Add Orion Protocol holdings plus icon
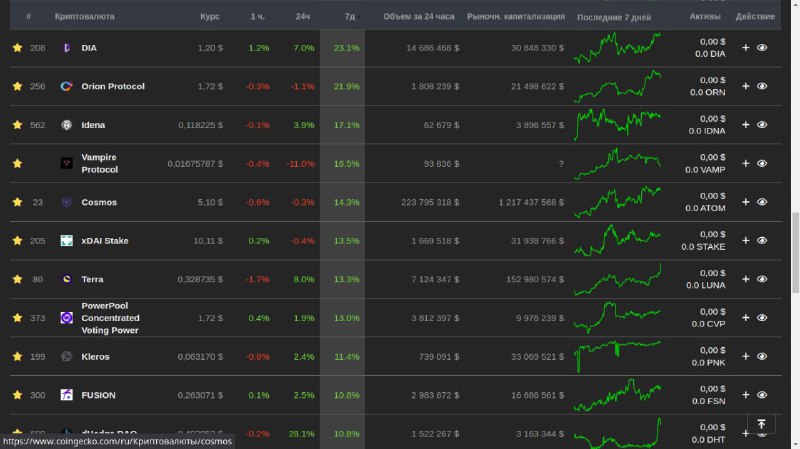The image size is (800, 449). click(x=745, y=86)
